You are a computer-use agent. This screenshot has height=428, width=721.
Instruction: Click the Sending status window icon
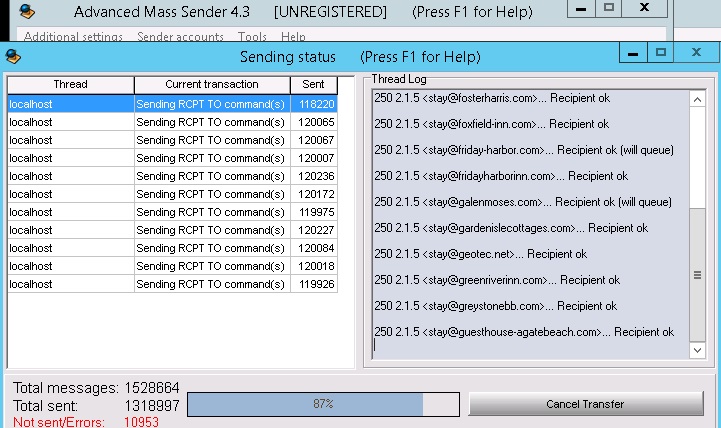13,56
